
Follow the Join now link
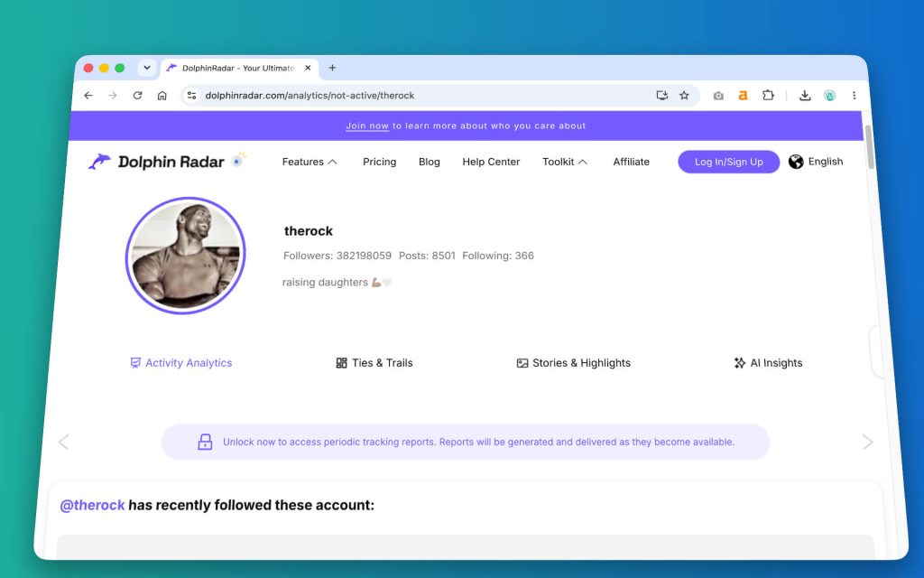(367, 126)
